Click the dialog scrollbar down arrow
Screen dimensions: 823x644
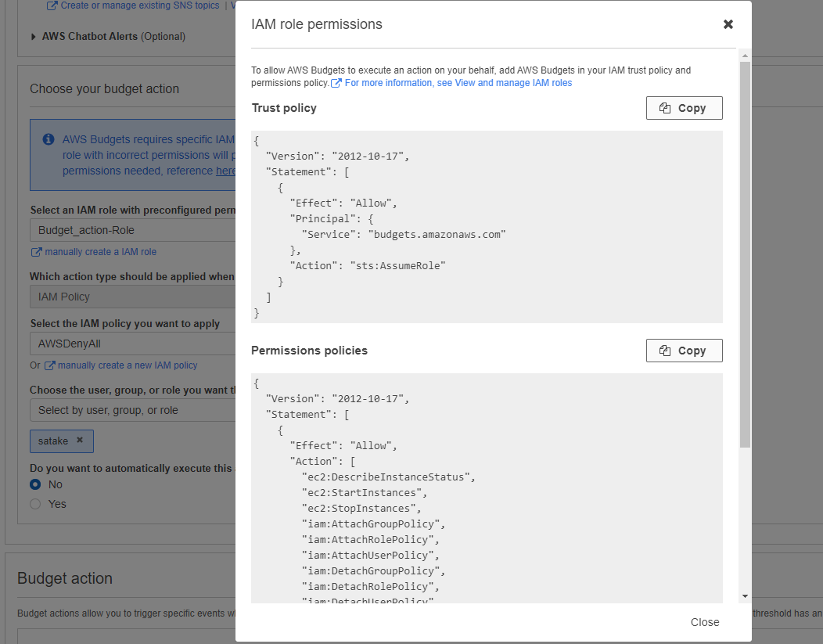(745, 597)
